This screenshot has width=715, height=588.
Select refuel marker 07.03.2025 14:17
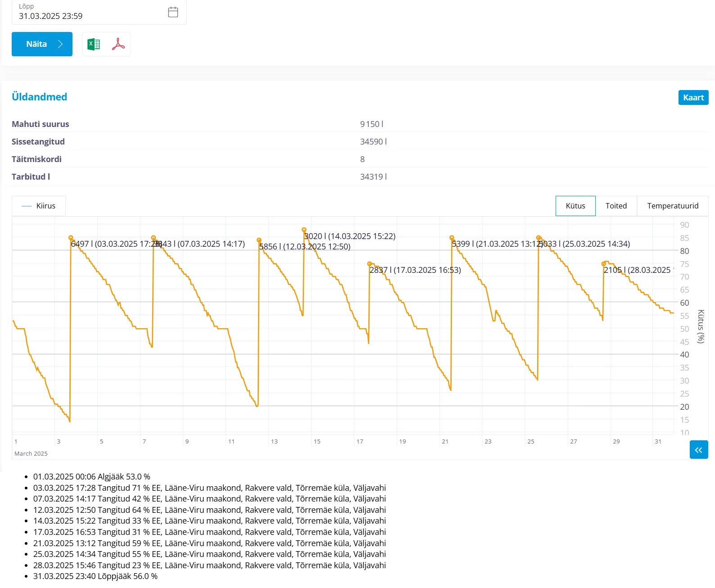tap(154, 238)
